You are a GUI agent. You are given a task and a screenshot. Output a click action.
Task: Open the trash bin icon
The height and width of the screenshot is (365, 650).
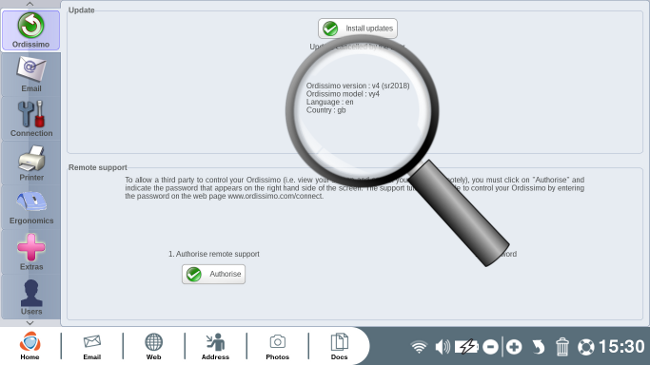562,347
